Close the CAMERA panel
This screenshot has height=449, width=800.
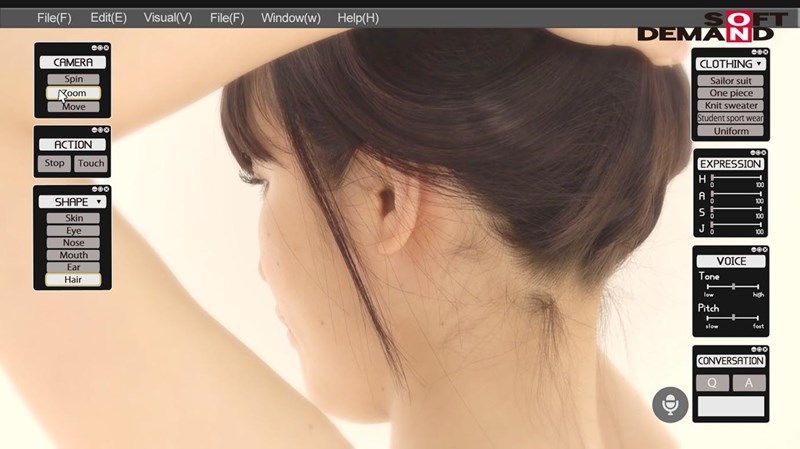coord(107,48)
